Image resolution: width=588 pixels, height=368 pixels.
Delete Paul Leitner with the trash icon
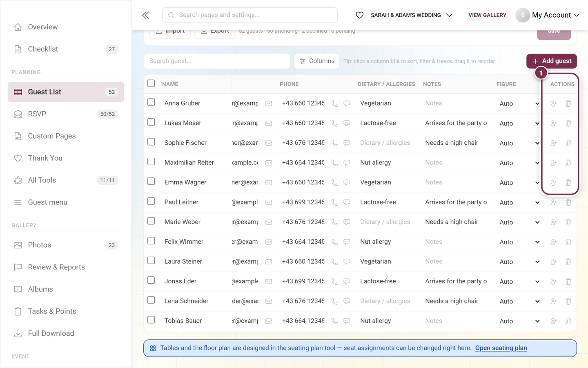[x=568, y=202]
